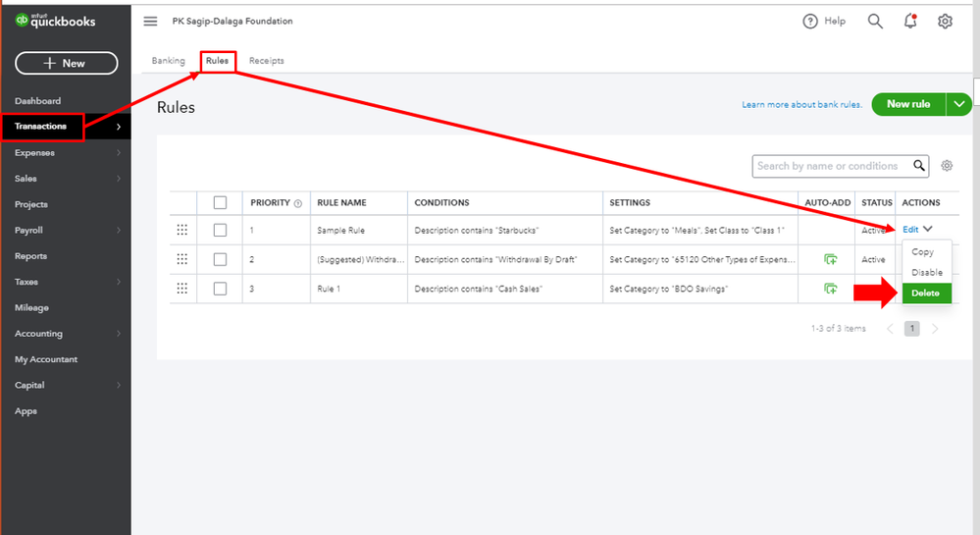Grab the drag handle for Withdrawal rule
The height and width of the screenshot is (535, 980).
pos(181,259)
